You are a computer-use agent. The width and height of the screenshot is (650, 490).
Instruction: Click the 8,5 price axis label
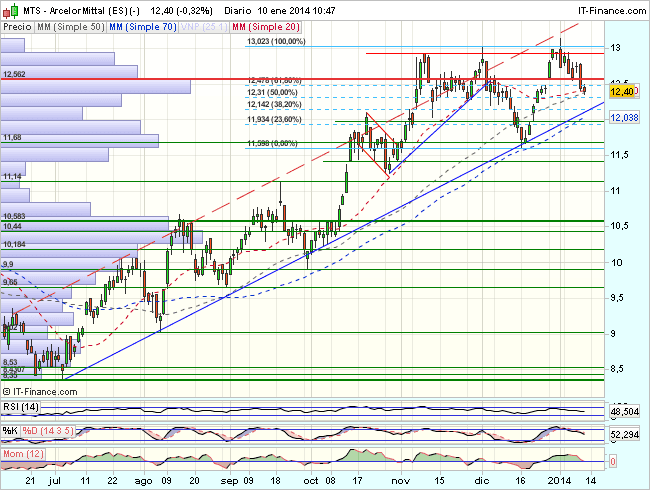coord(618,369)
